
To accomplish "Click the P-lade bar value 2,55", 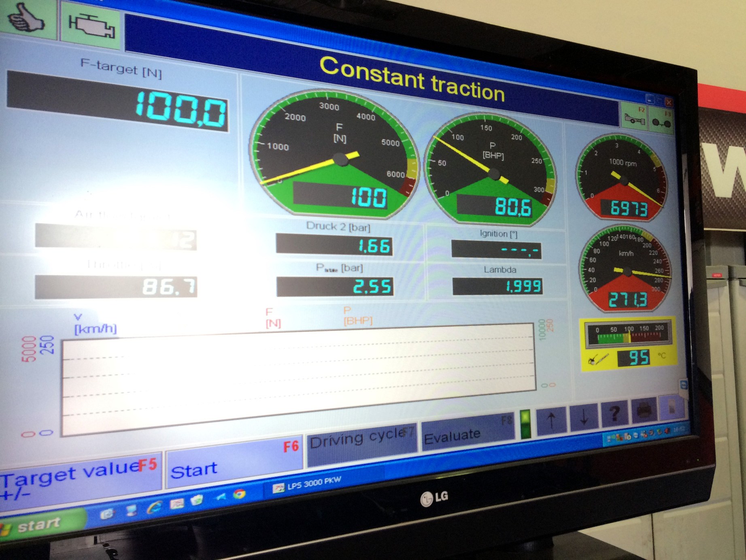I will tap(335, 286).
